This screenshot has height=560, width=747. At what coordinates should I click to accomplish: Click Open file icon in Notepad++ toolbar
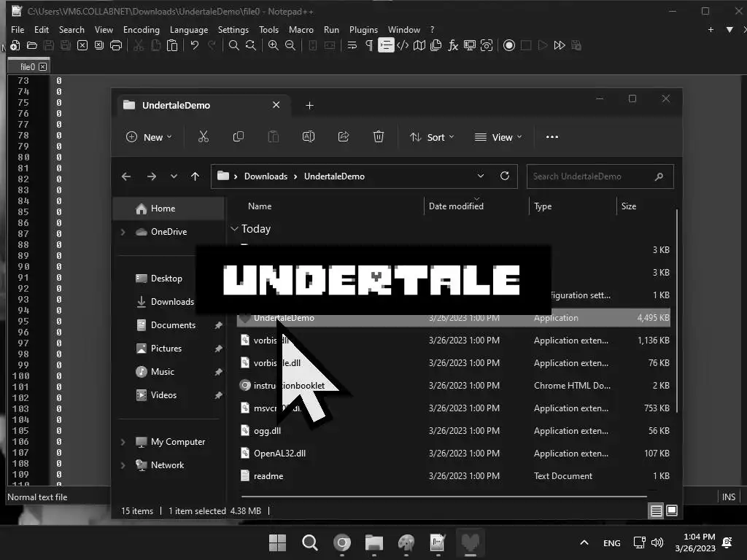point(32,46)
